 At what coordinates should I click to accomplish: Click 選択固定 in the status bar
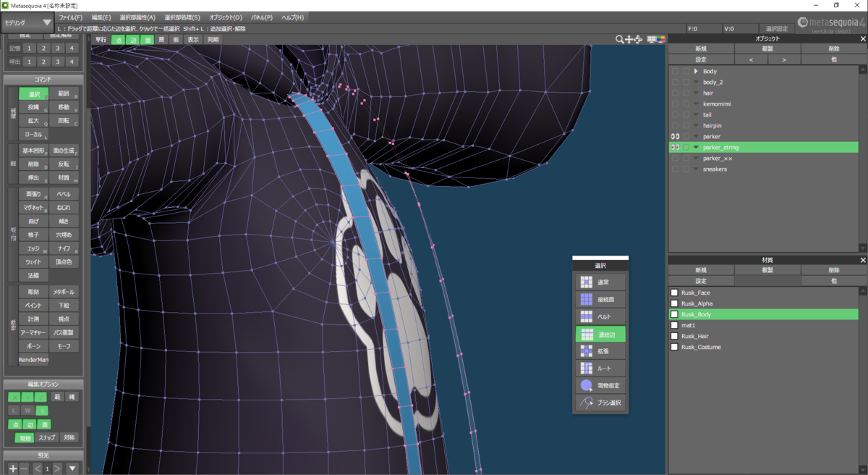pyautogui.click(x=775, y=28)
